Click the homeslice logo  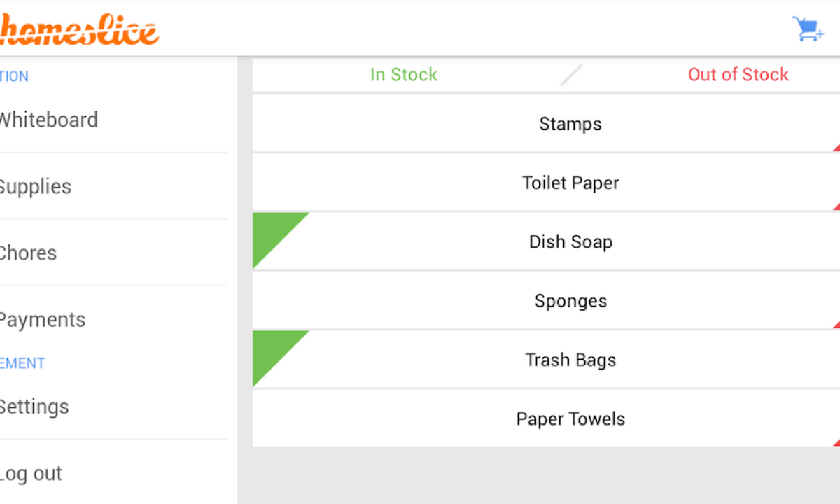point(78,30)
